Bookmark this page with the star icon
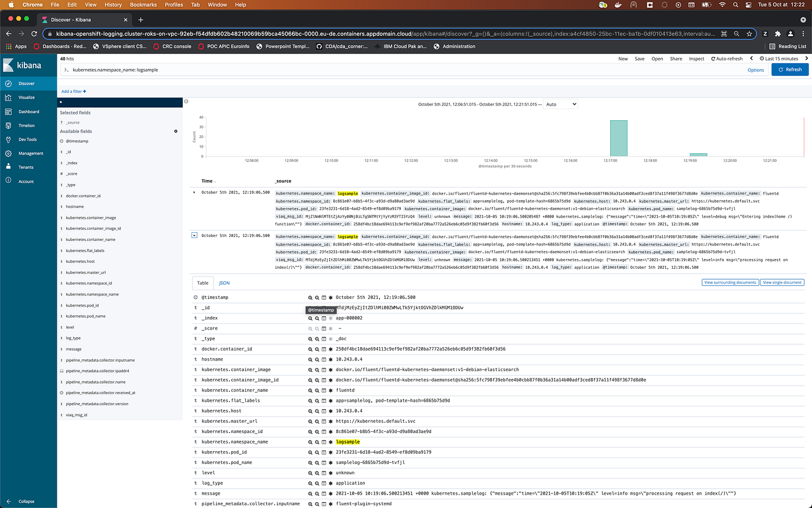The image size is (812, 508). click(x=749, y=34)
